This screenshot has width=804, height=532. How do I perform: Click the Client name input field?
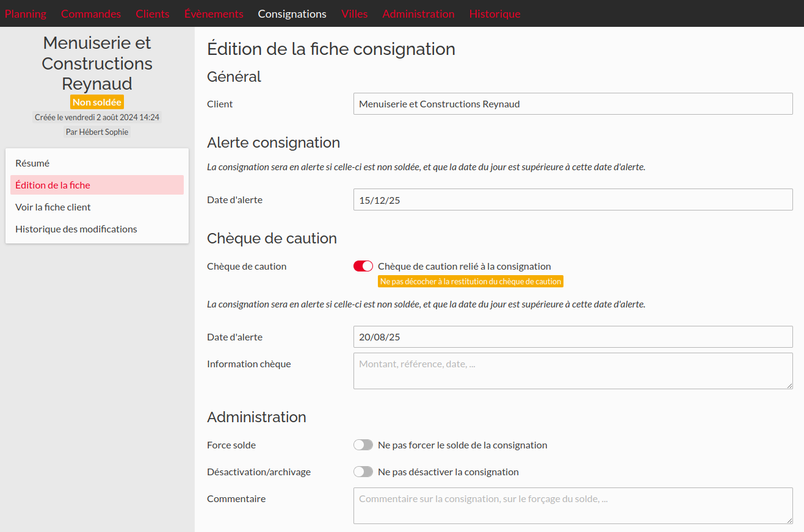(x=573, y=104)
